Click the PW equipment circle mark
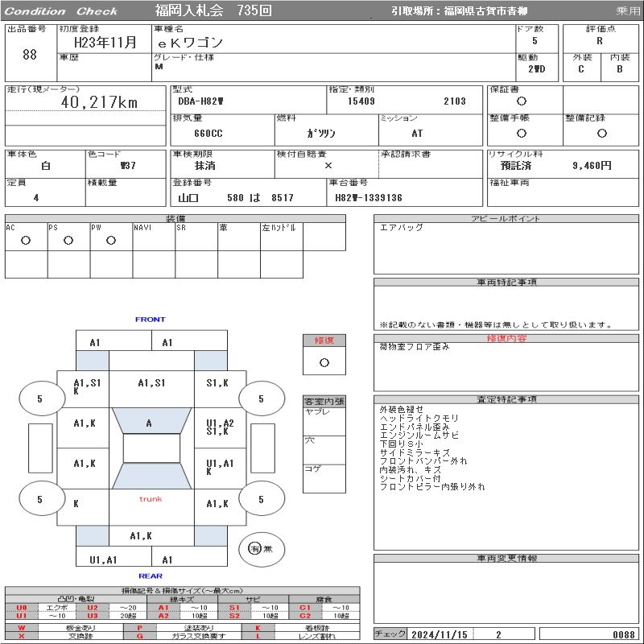 [111, 240]
